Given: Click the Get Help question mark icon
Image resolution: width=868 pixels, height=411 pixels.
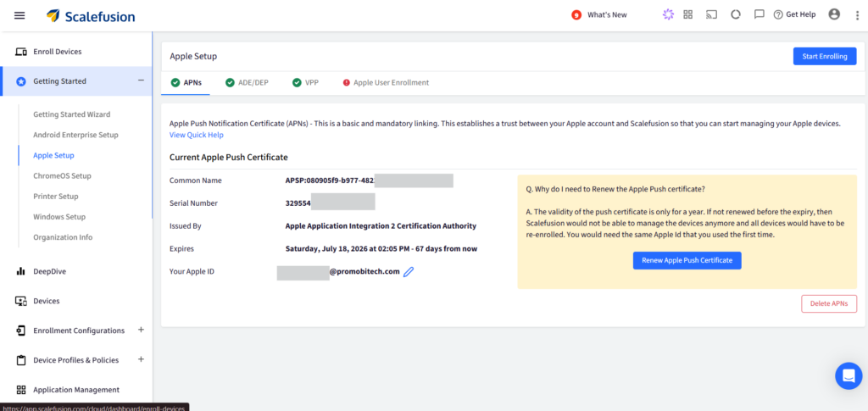Looking at the screenshot, I should click(778, 15).
